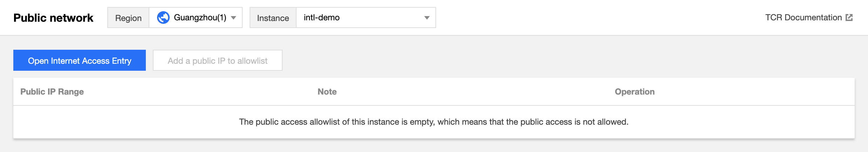This screenshot has width=868, height=152.
Task: Select the Note column header
Action: tap(327, 92)
